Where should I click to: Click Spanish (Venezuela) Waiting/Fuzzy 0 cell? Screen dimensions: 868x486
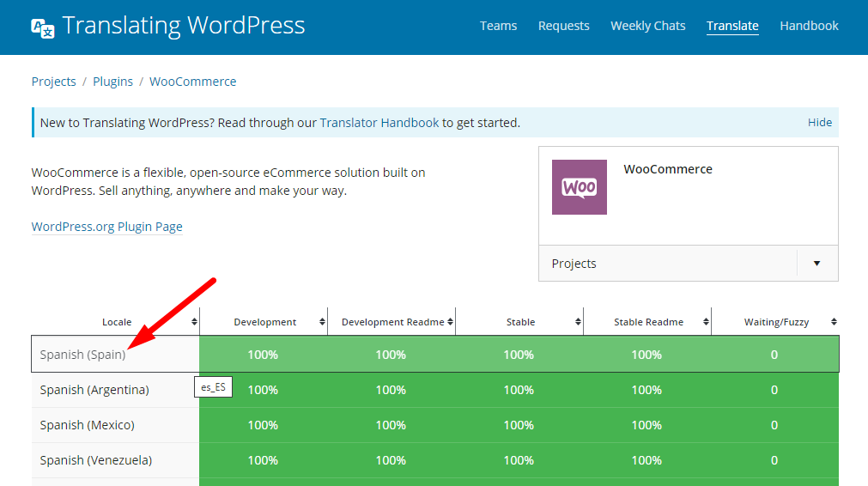coord(774,460)
